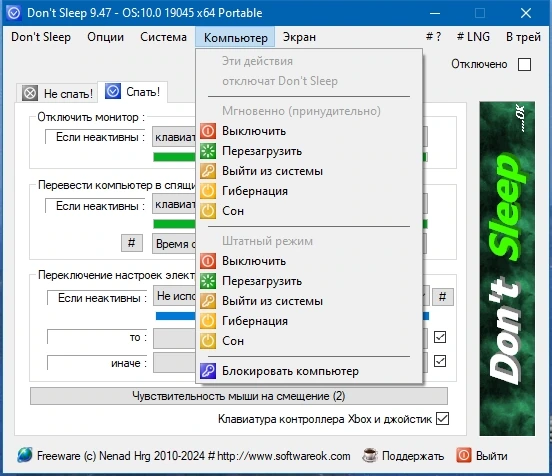Open the Экран menu
This screenshot has width=552, height=476.
pyautogui.click(x=299, y=37)
